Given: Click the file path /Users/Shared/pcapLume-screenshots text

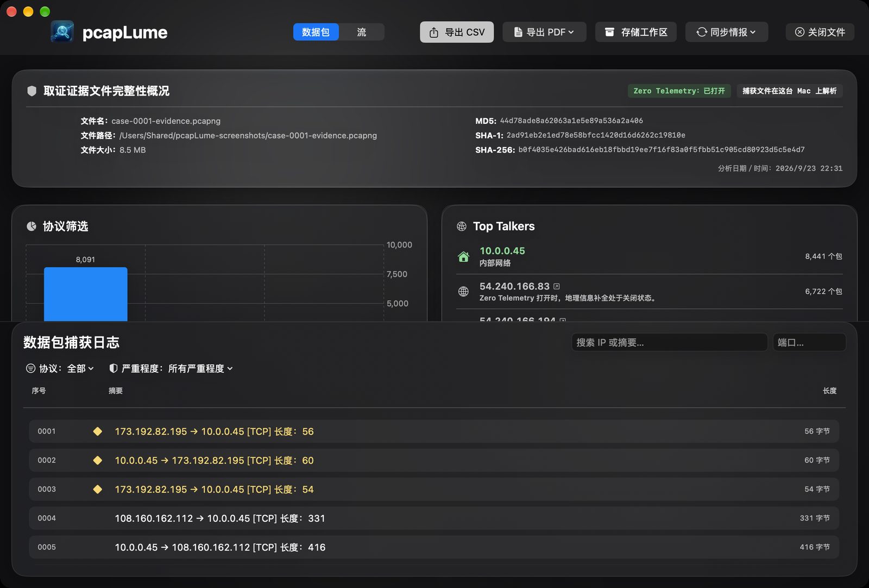Looking at the screenshot, I should 248,136.
